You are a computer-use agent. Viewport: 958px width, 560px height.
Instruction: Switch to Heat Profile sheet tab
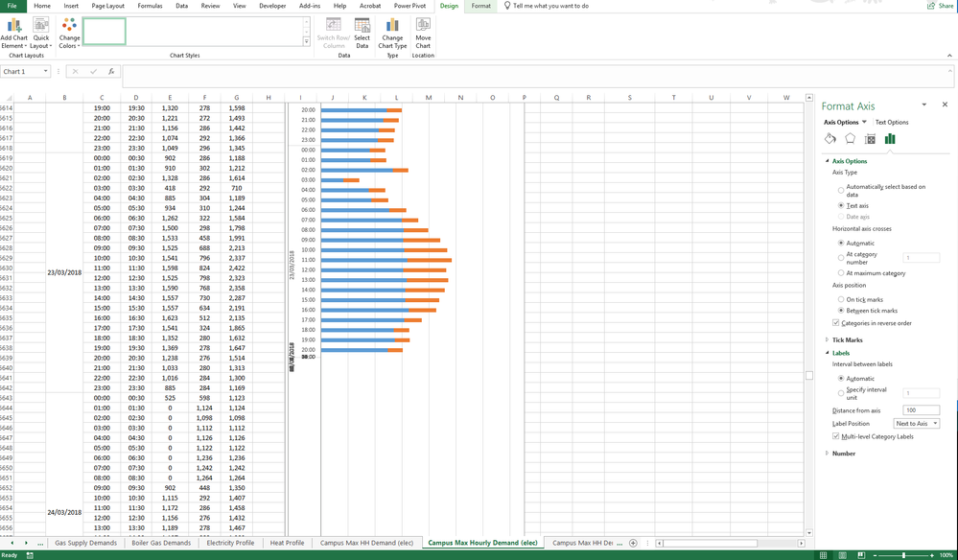pyautogui.click(x=287, y=543)
